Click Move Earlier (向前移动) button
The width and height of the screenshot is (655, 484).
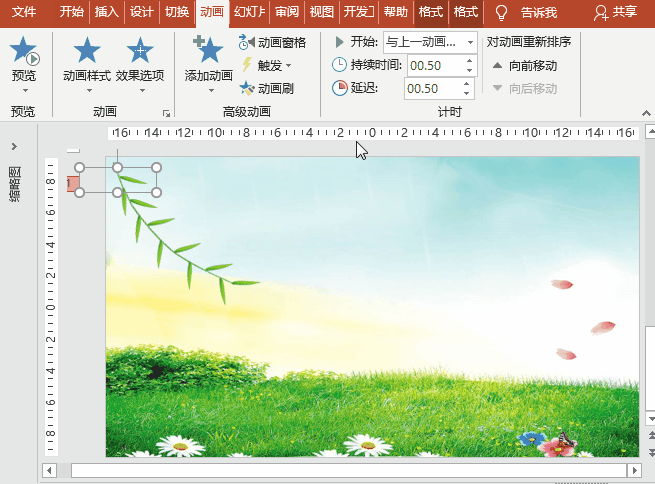click(524, 65)
